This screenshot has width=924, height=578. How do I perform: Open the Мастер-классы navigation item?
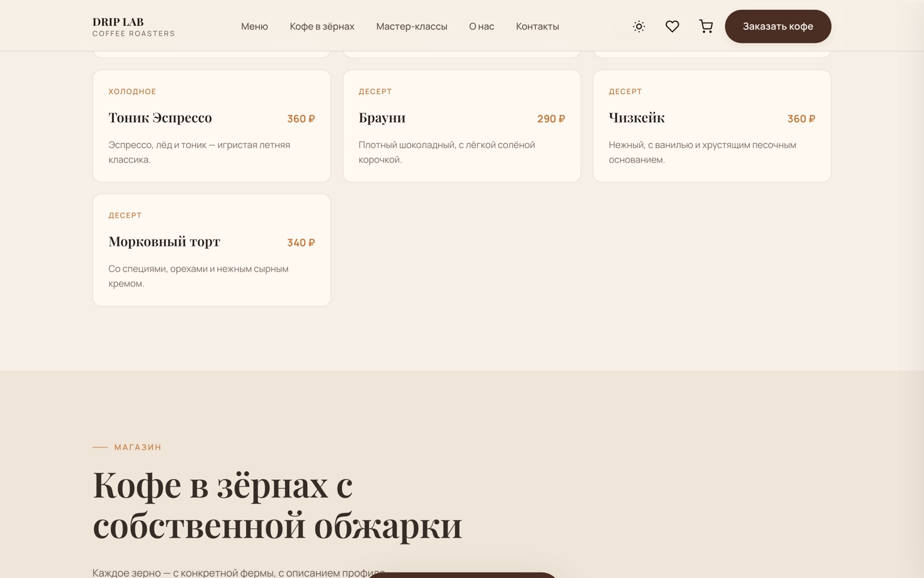coord(412,27)
